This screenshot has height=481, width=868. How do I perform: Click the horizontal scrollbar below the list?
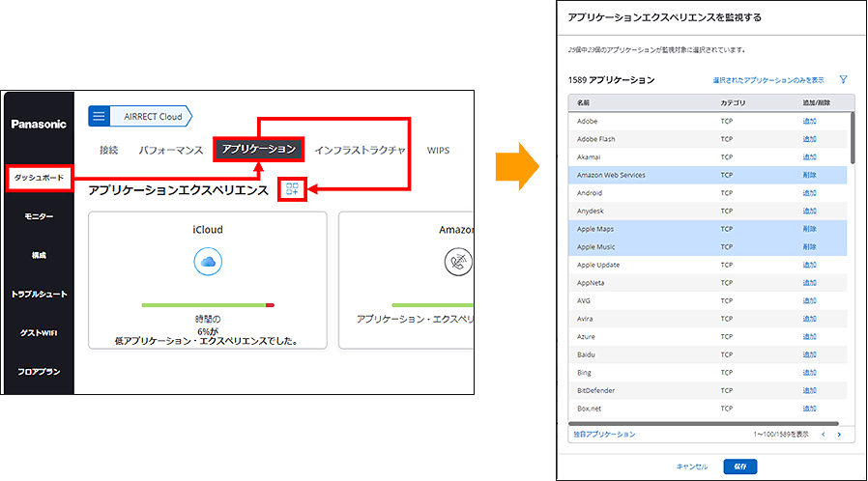[x=704, y=424]
